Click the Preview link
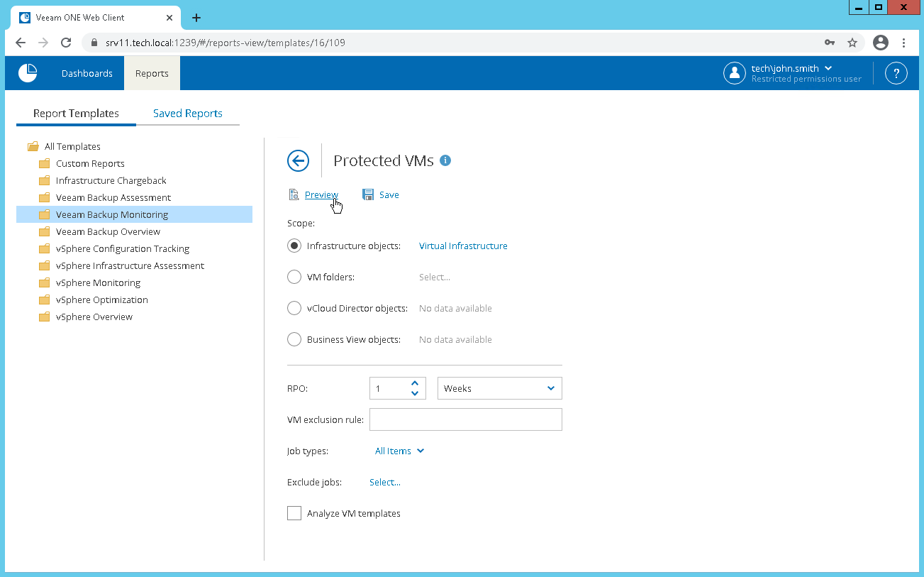924x577 pixels. (x=321, y=195)
